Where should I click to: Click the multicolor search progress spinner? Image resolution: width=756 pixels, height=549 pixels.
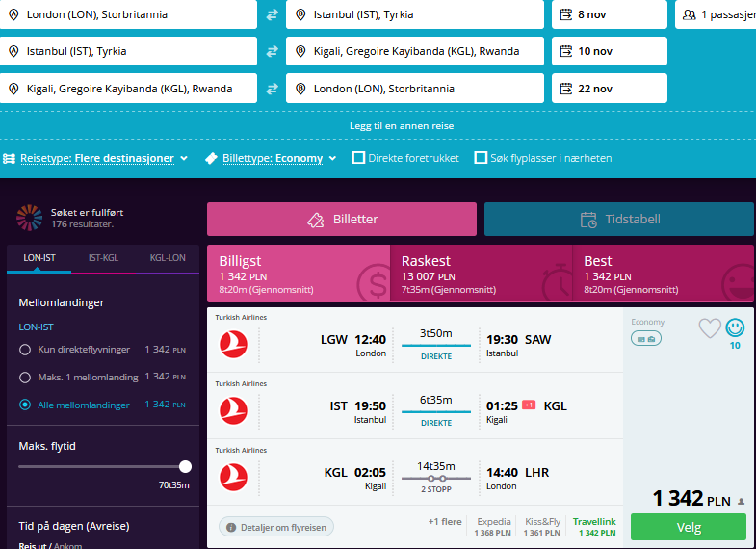coord(30,218)
